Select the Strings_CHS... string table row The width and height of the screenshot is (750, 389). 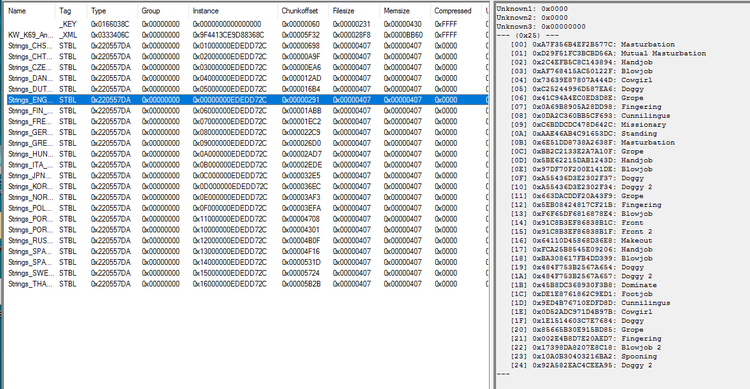(247, 46)
